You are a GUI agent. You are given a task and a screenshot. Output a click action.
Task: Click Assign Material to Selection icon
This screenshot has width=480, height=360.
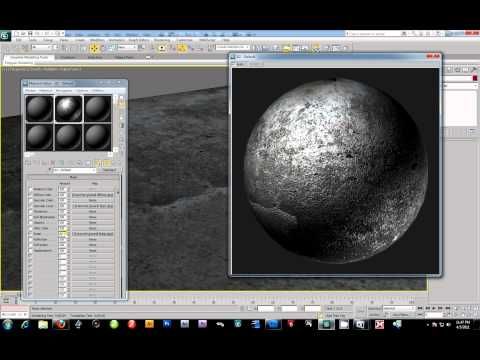click(x=44, y=163)
